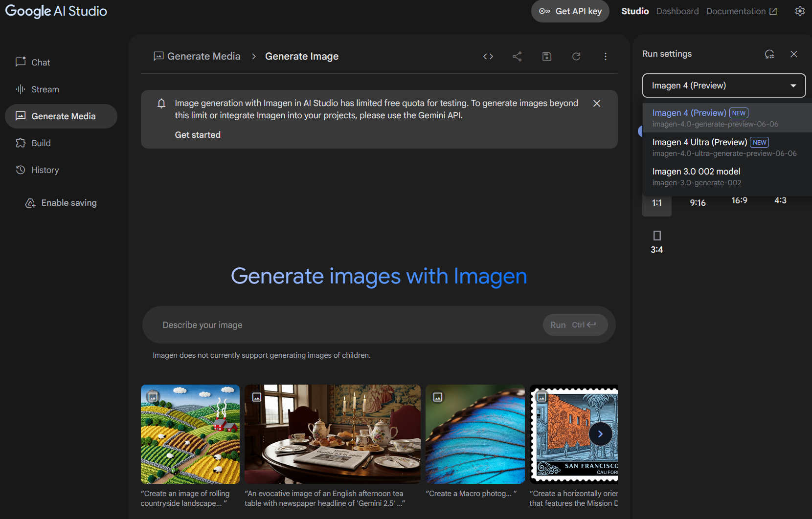Select the 1:1 aspect ratio
The height and width of the screenshot is (519, 812).
pyautogui.click(x=656, y=203)
